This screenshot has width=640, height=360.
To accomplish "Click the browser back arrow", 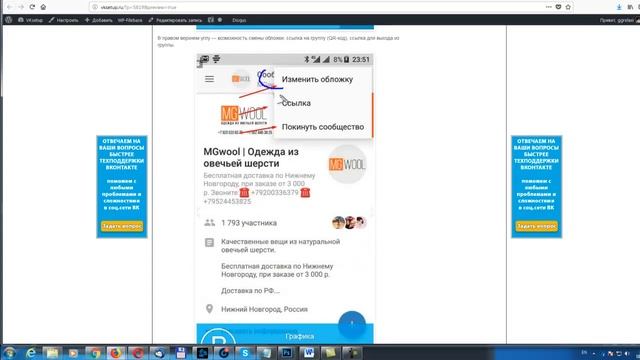I will [9, 7].
